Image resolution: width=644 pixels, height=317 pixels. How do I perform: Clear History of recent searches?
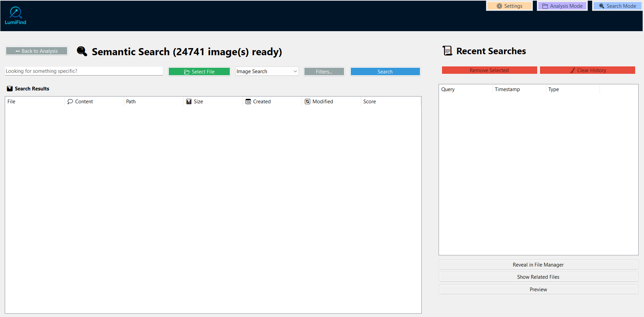coord(587,70)
